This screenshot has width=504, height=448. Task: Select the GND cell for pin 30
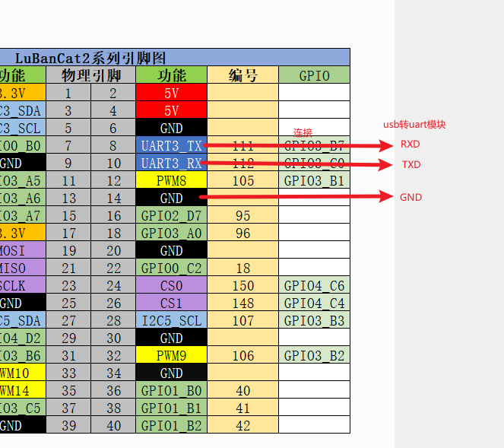[x=171, y=338]
